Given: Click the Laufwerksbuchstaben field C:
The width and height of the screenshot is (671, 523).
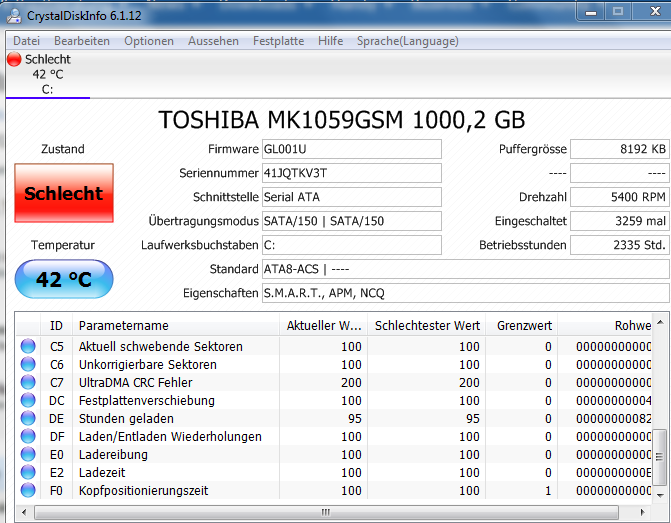Looking at the screenshot, I should tap(352, 245).
